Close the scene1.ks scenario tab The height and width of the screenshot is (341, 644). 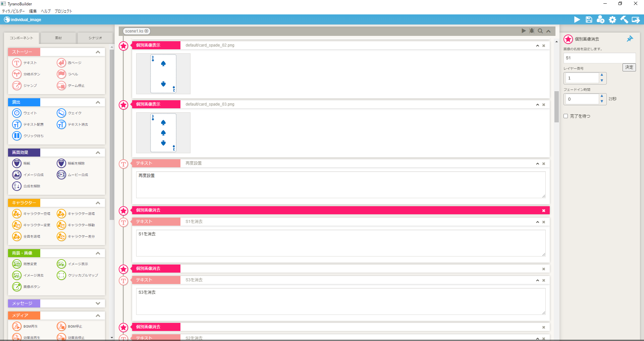coord(146,31)
